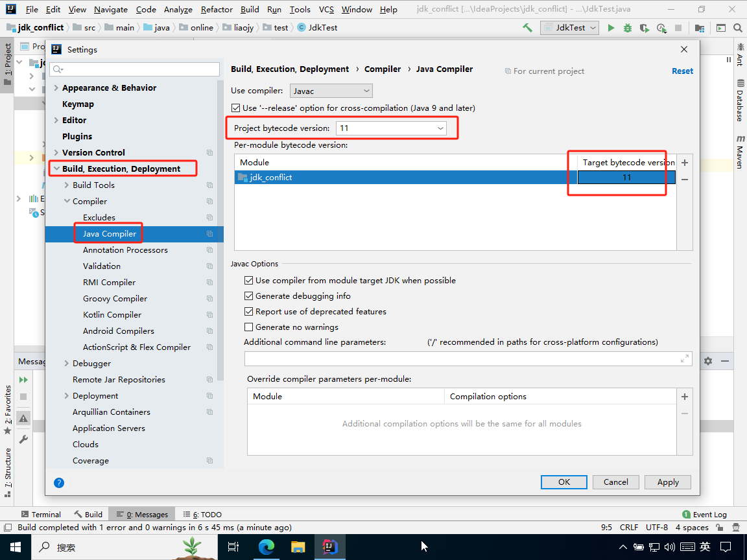Image resolution: width=747 pixels, height=560 pixels.
Task: Open the 'Use compiler' Javac dropdown
Action: [331, 91]
